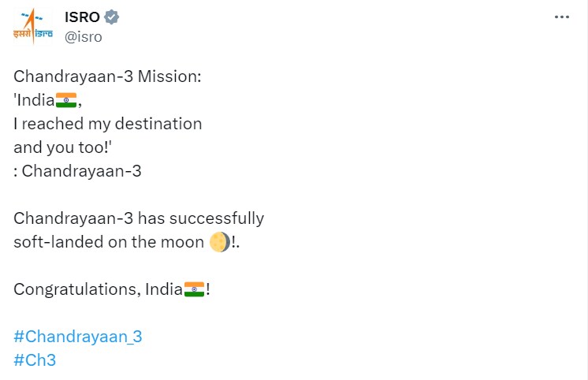Click the India flag emoji after 'India
588x380 pixels.
pyautogui.click(x=66, y=100)
